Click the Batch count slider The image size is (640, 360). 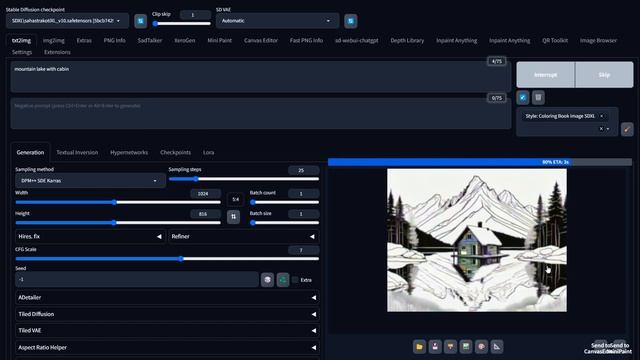pos(284,202)
